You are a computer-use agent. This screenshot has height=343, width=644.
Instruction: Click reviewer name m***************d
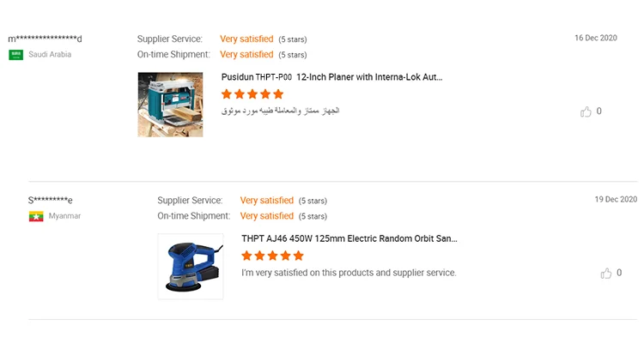(x=46, y=39)
